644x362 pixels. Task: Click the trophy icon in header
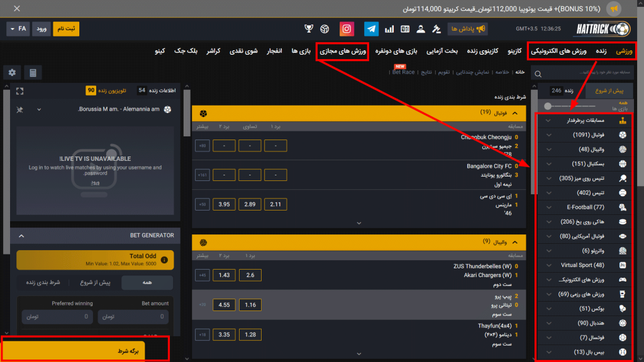tap(309, 29)
